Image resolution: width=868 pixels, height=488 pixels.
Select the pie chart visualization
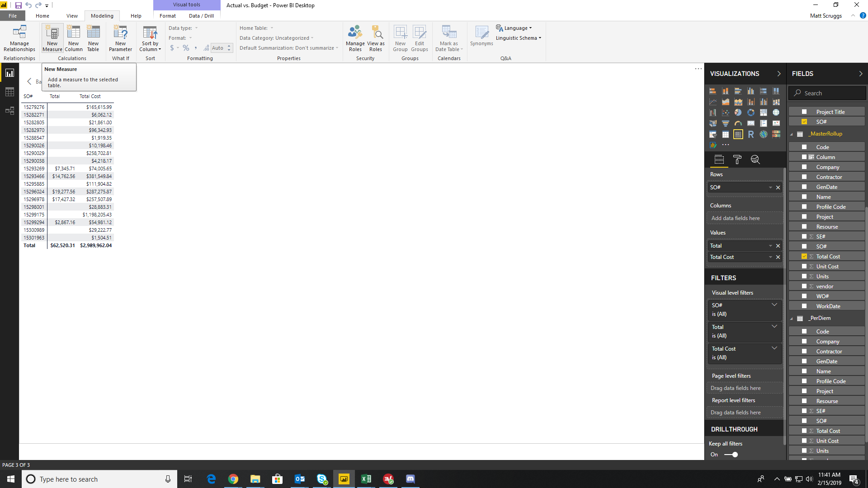point(738,113)
